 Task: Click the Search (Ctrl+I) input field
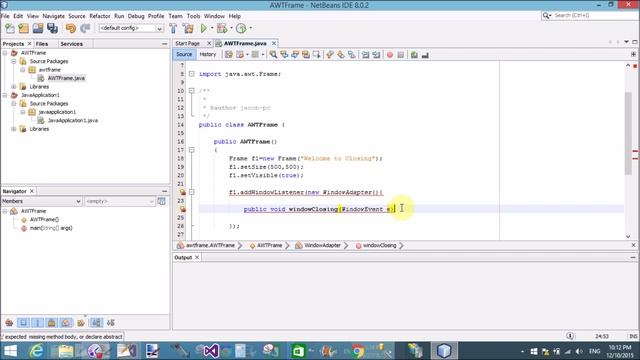[594, 16]
